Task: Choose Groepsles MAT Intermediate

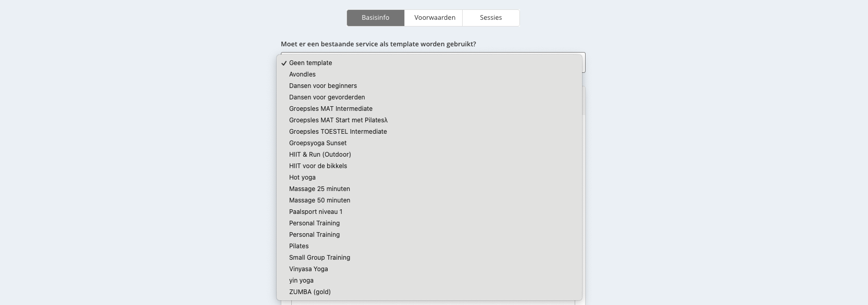Action: coord(429,109)
